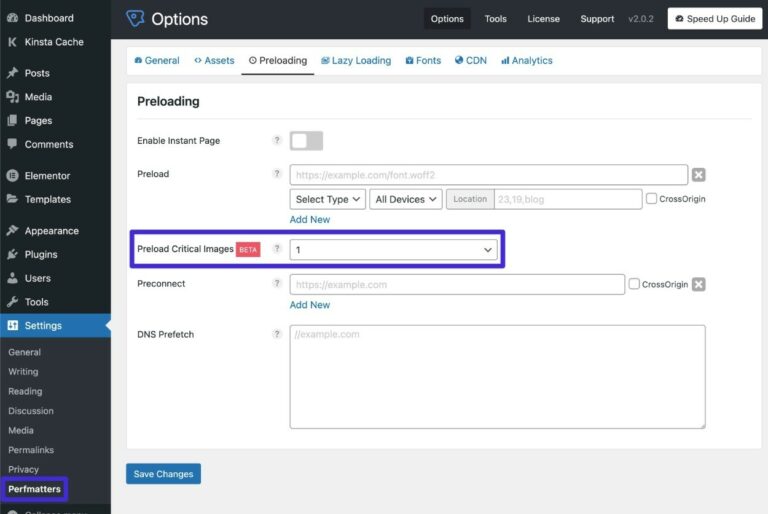Open the Preload Critical Images count dropdown
The width and height of the screenshot is (768, 514).
[393, 249]
